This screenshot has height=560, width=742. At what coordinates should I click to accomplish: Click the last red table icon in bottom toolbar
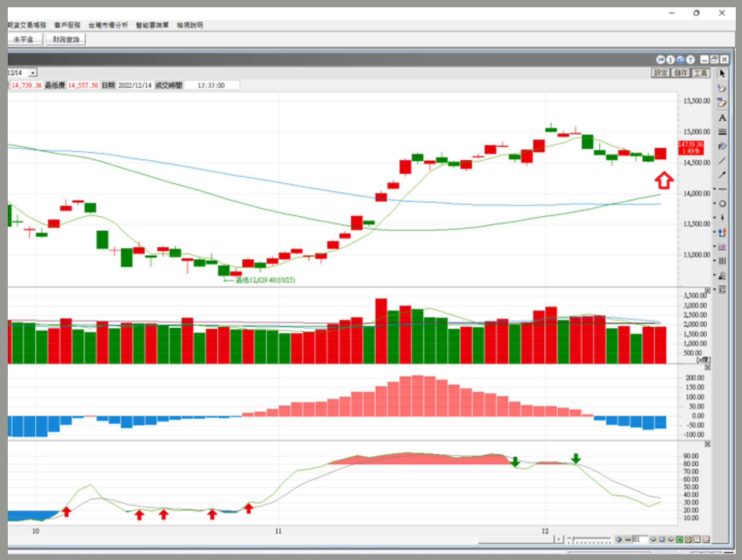tap(706, 539)
